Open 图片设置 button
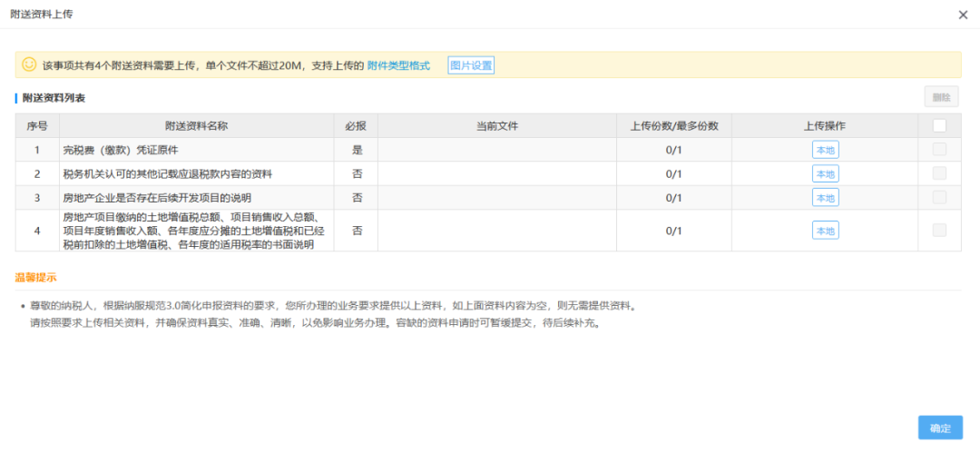This screenshot has height=453, width=980. coord(471,65)
